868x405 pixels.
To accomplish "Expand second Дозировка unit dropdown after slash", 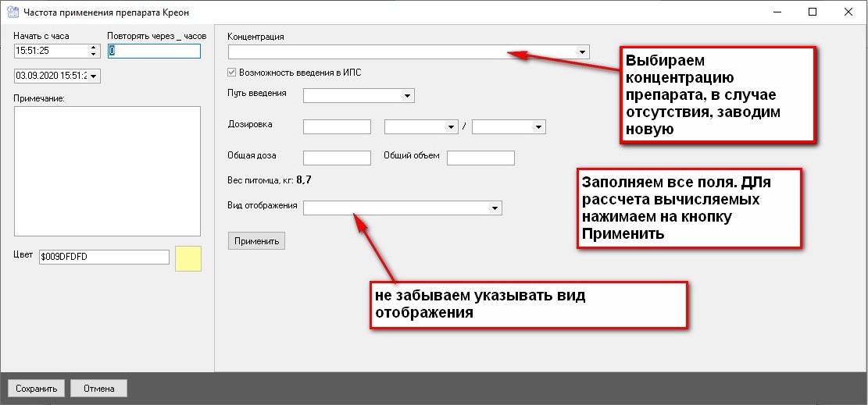I will pyautogui.click(x=538, y=127).
